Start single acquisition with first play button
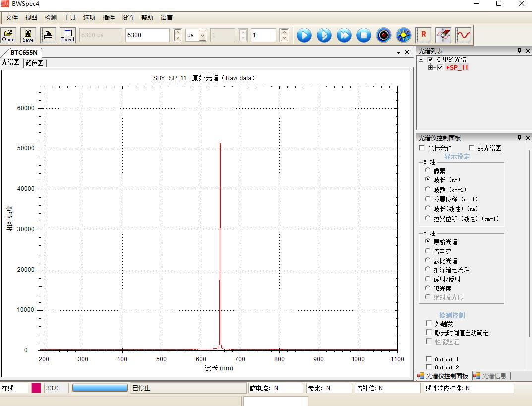 click(x=304, y=35)
